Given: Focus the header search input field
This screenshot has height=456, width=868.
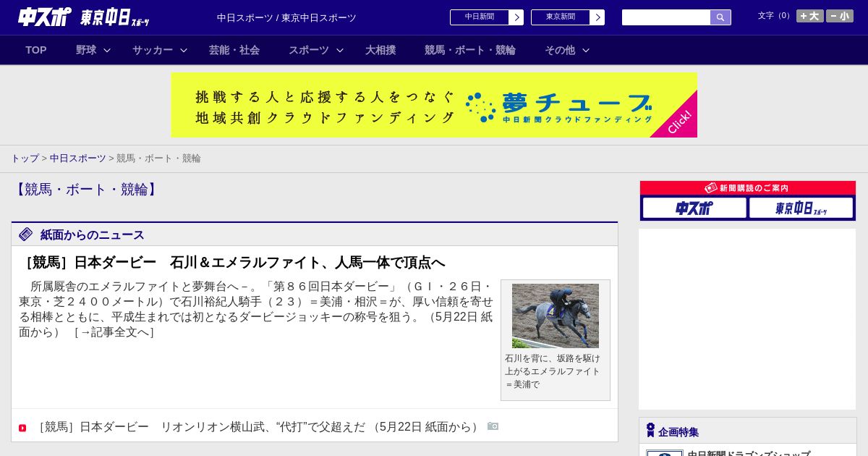Looking at the screenshot, I should (666, 17).
